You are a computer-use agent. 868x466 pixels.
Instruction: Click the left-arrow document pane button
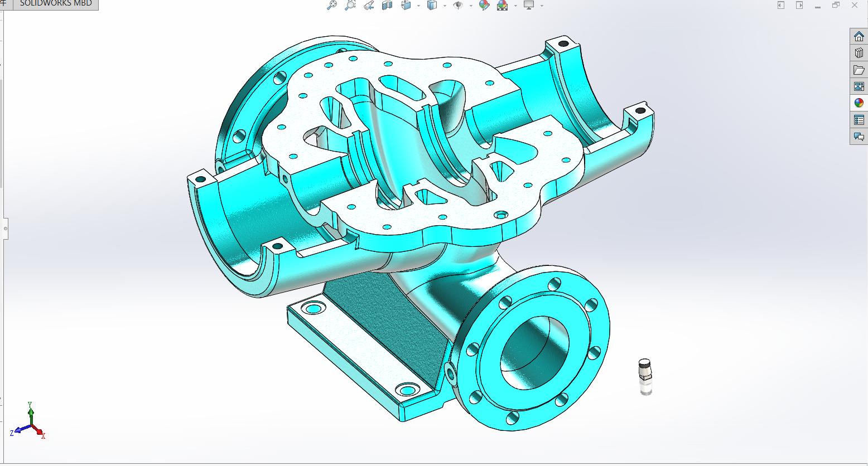coord(781,5)
